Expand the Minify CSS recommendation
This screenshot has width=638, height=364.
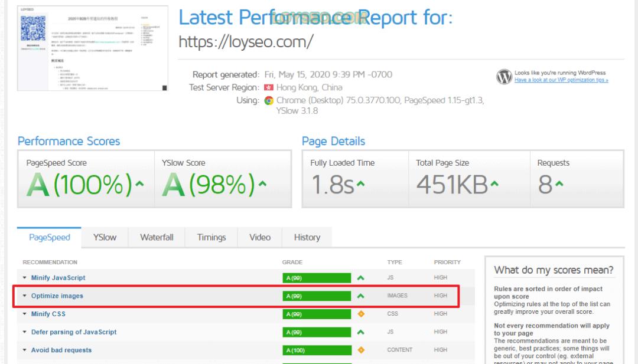[x=48, y=314]
